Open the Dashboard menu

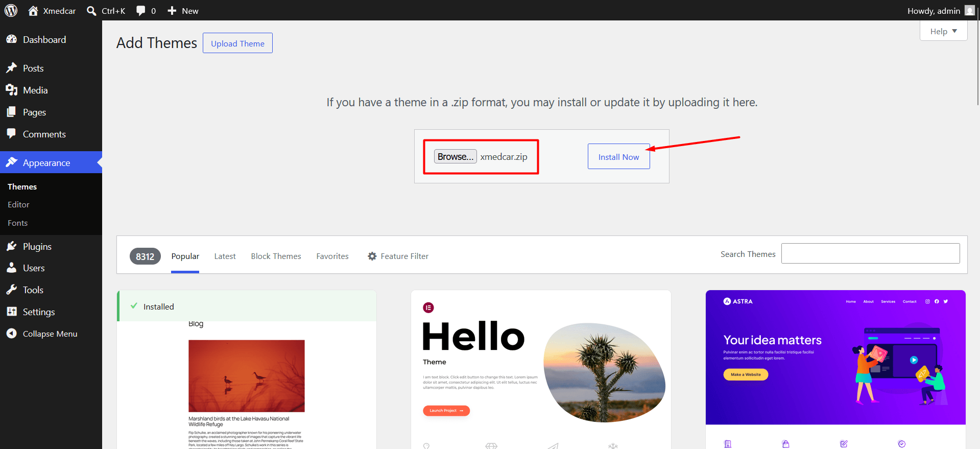tap(51, 39)
